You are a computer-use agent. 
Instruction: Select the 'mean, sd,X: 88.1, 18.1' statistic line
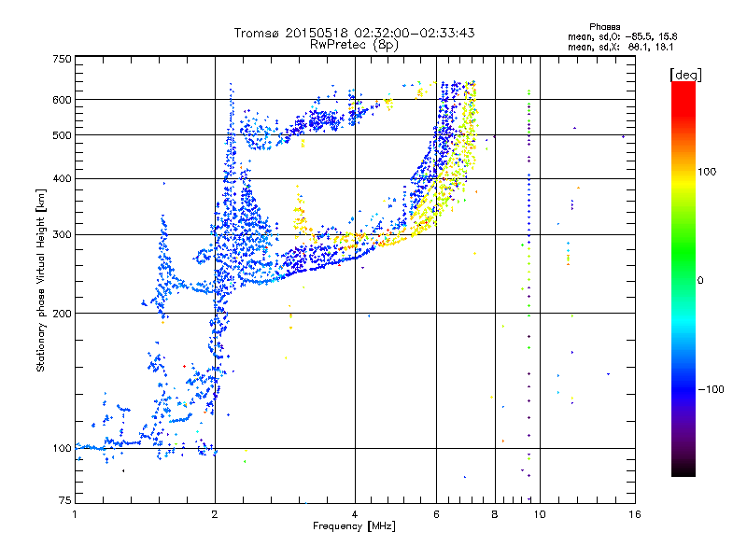point(621,47)
